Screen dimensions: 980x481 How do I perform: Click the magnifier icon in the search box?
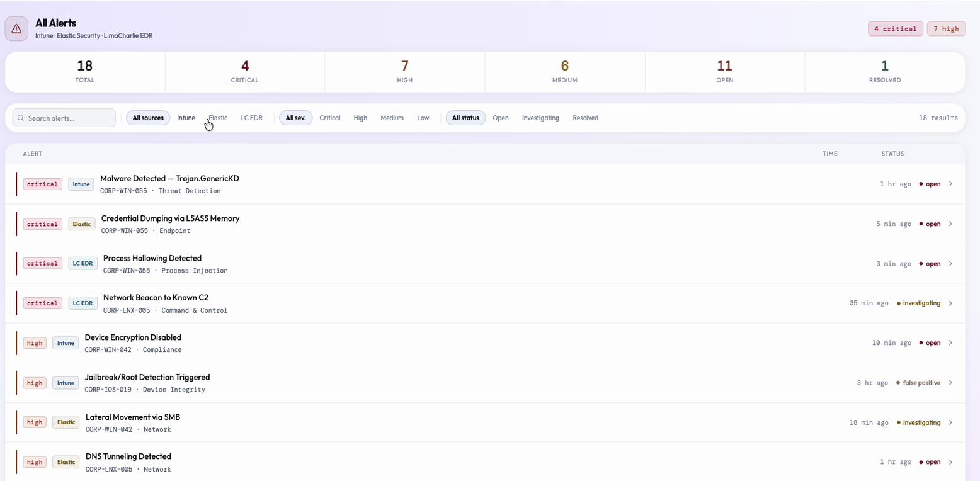[21, 118]
